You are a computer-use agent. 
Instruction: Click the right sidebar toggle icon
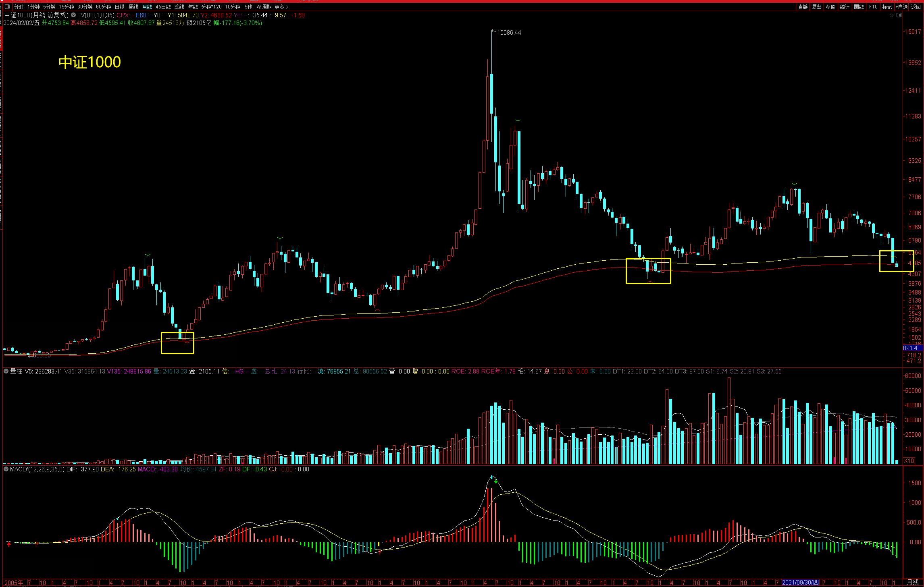899,15
